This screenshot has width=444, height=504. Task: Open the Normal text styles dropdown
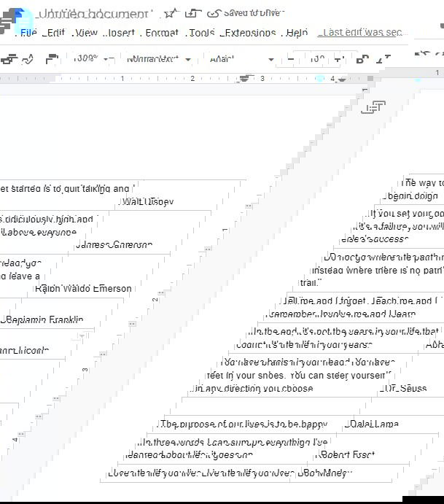(x=159, y=60)
